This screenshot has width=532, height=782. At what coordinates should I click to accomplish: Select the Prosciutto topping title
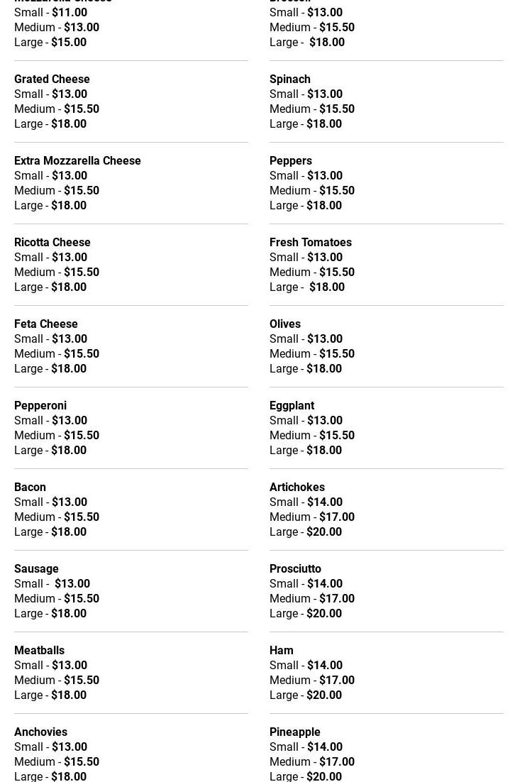[x=295, y=568]
